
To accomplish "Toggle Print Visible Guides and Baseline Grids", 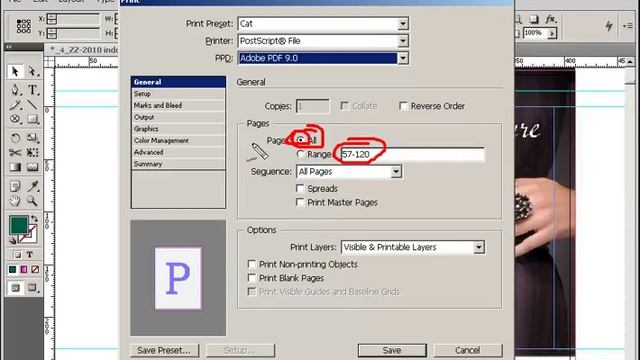I will click(252, 292).
